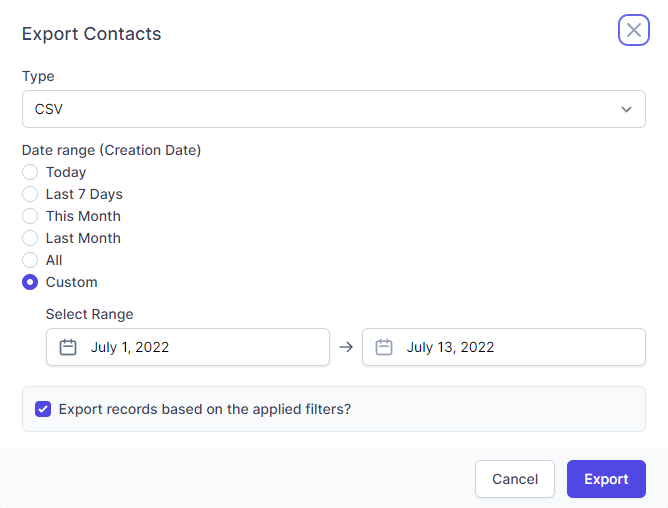Click the chevron arrow in Type field
668x508 pixels.
[626, 109]
